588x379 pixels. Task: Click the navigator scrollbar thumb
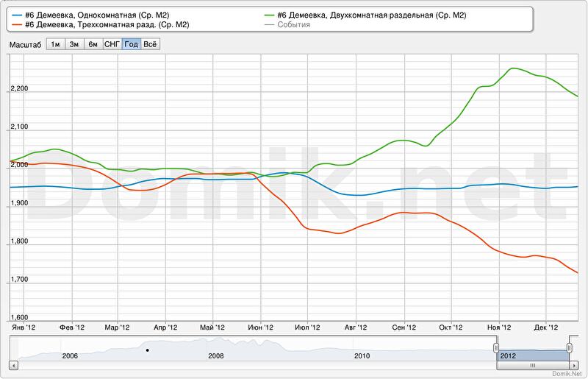[533, 364]
